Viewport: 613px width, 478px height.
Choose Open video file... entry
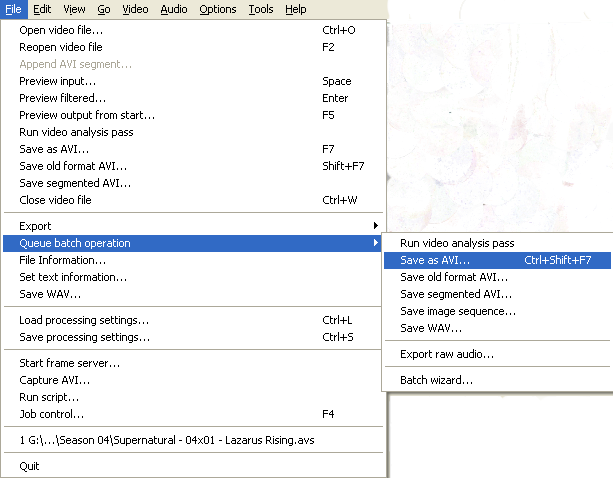point(192,30)
